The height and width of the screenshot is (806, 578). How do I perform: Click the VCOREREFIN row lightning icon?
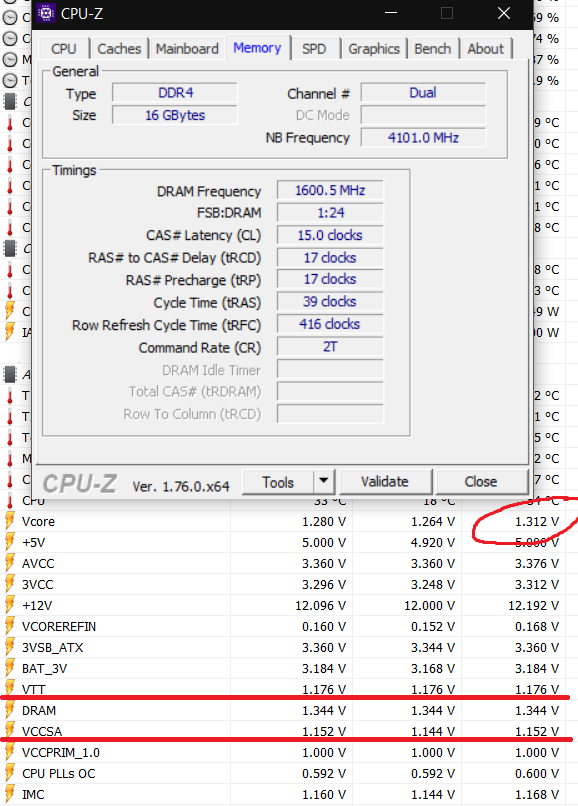10,627
